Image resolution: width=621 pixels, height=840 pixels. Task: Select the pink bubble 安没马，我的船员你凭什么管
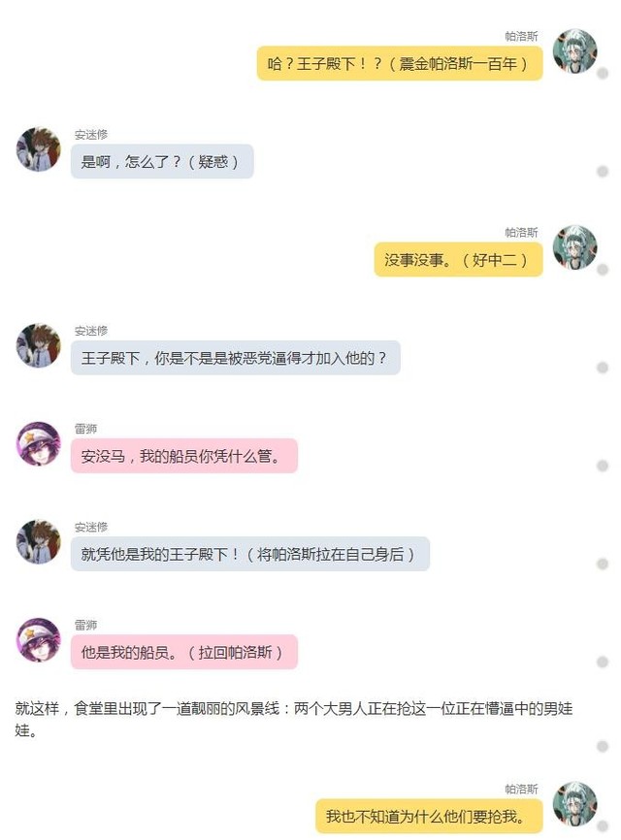click(x=183, y=456)
